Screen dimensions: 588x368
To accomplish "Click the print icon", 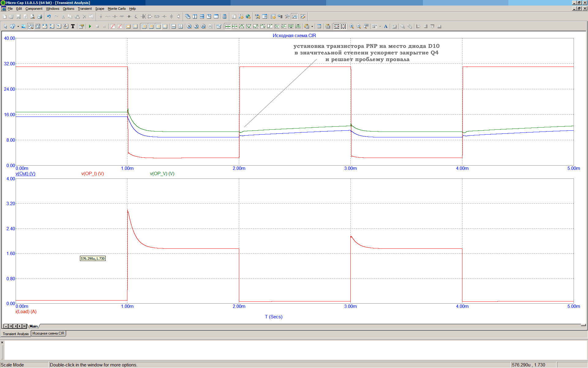I will click(x=40, y=17).
